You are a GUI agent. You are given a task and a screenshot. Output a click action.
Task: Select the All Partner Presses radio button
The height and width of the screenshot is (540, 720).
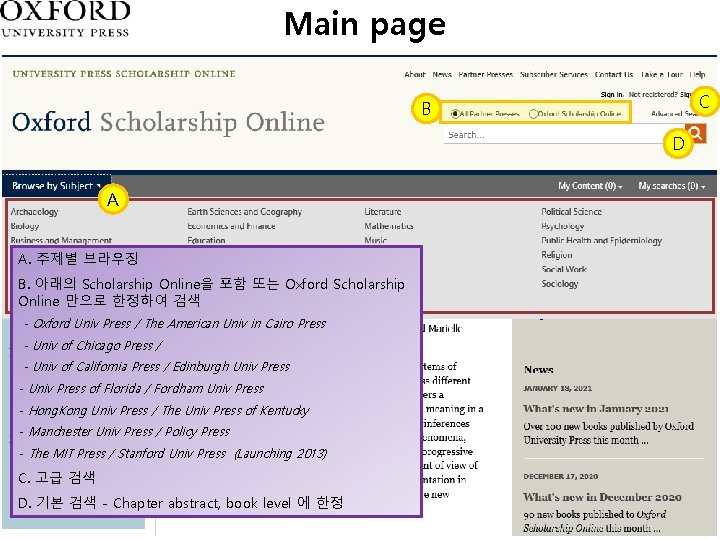coord(455,113)
